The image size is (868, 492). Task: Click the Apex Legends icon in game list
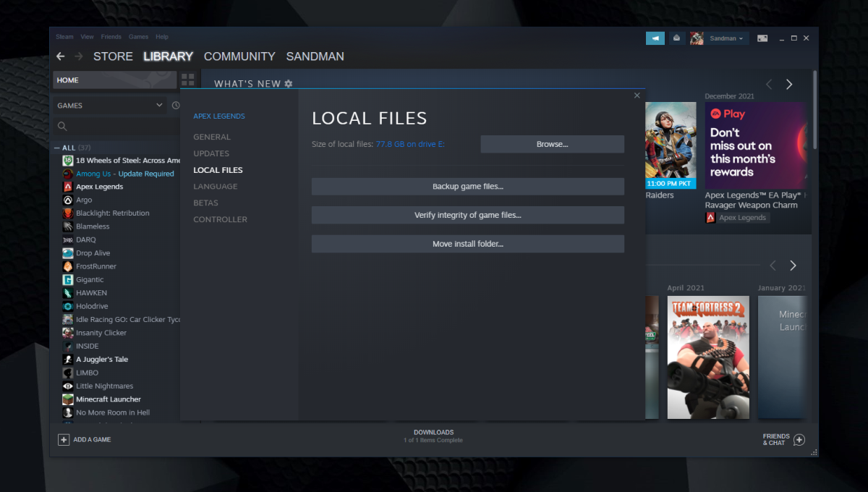pyautogui.click(x=68, y=187)
